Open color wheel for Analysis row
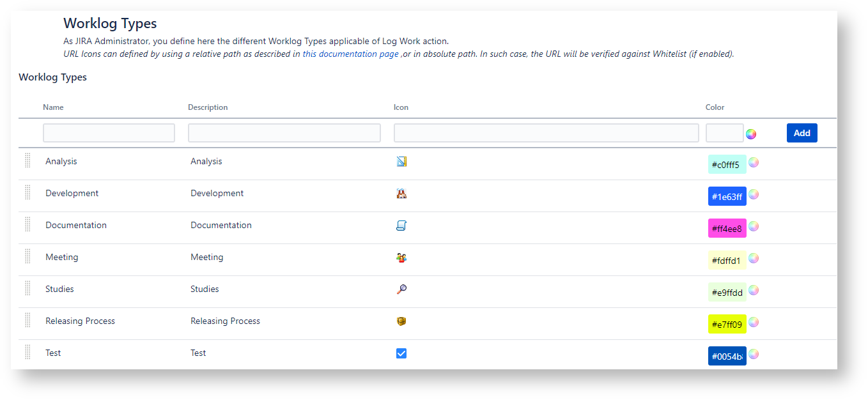 pos(754,162)
